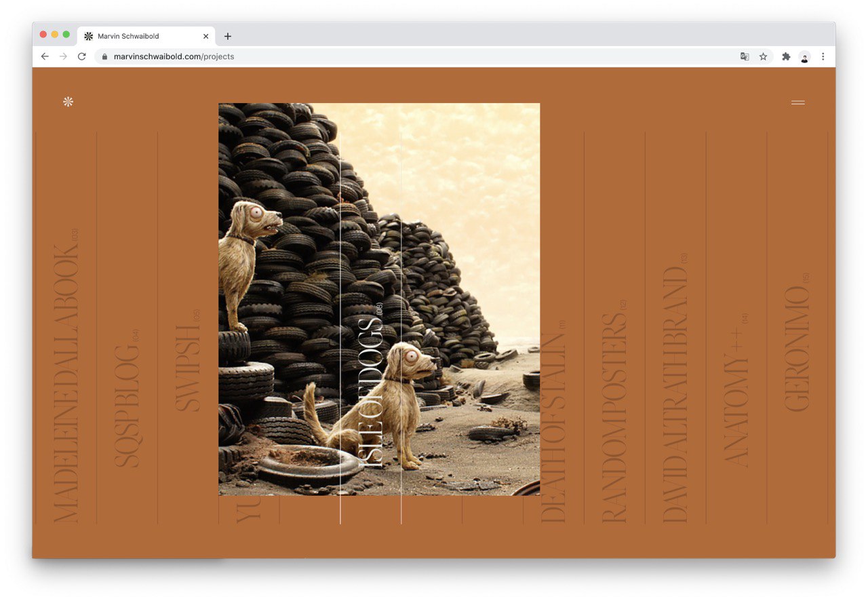Click the green fullscreen window button
The height and width of the screenshot is (601, 868).
tap(66, 35)
